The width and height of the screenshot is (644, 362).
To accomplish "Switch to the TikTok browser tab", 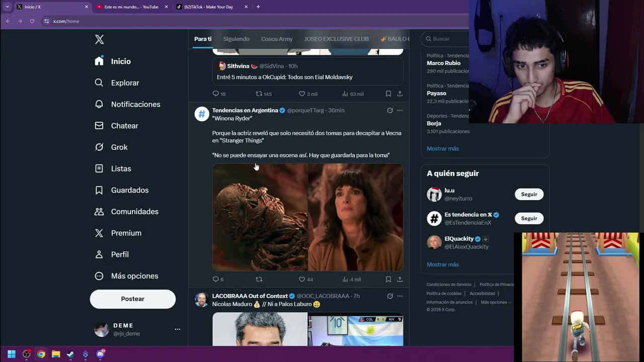I will coord(211,7).
